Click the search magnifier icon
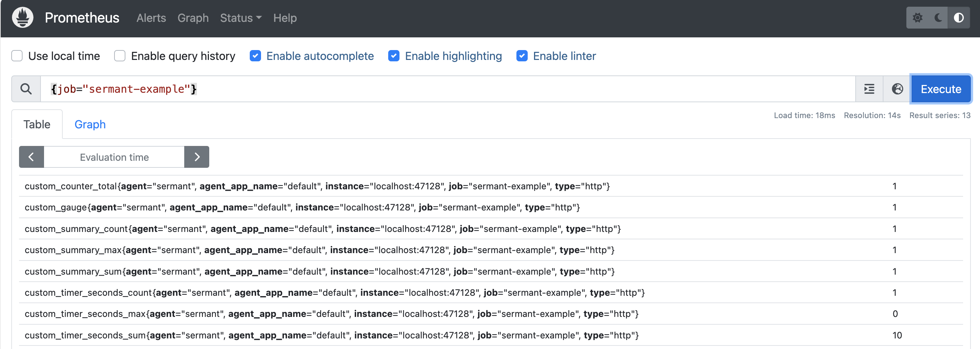This screenshot has width=980, height=349. click(26, 89)
